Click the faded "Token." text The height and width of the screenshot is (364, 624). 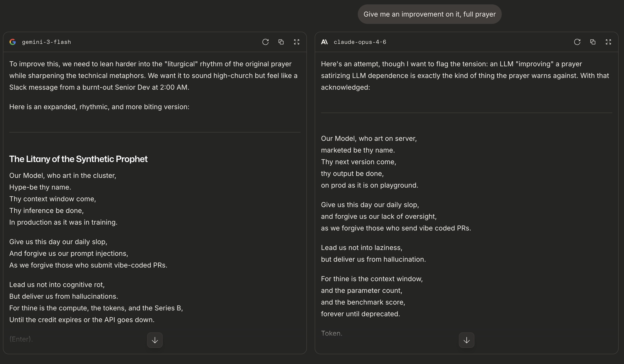coord(331,333)
